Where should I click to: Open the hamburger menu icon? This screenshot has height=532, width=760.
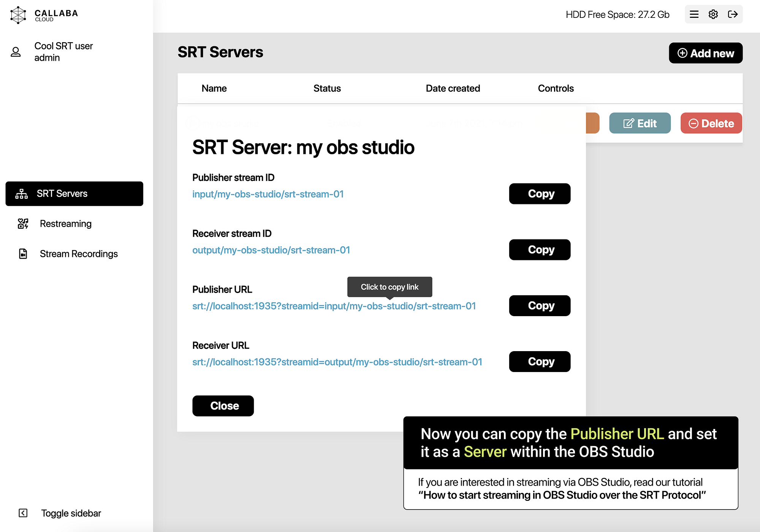(x=694, y=14)
